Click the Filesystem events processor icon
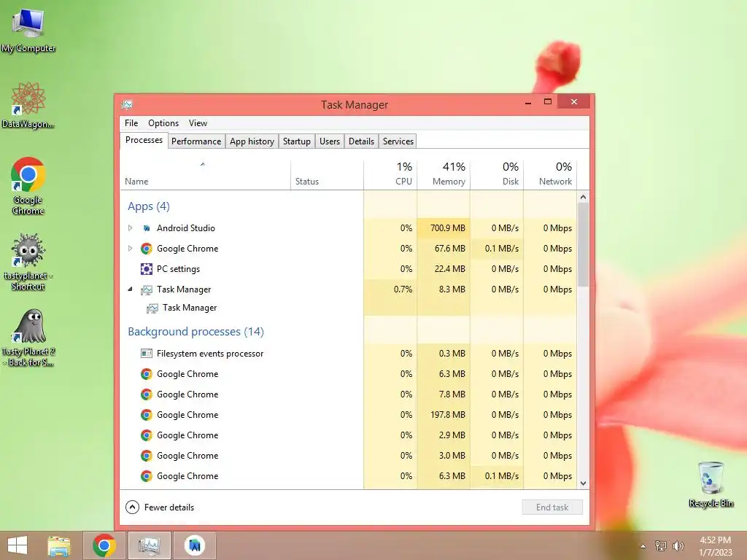The width and height of the screenshot is (747, 560). point(146,354)
